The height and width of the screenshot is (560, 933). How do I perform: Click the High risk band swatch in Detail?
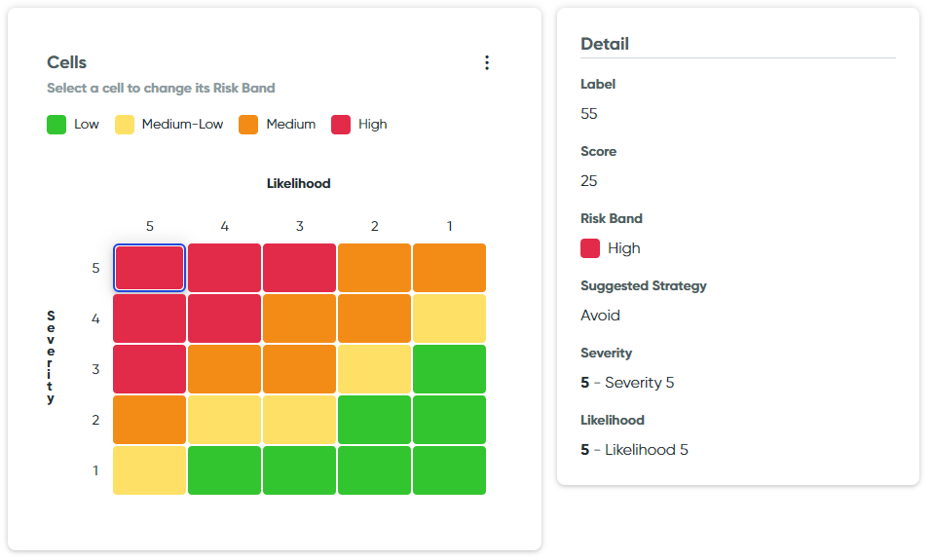[590, 248]
